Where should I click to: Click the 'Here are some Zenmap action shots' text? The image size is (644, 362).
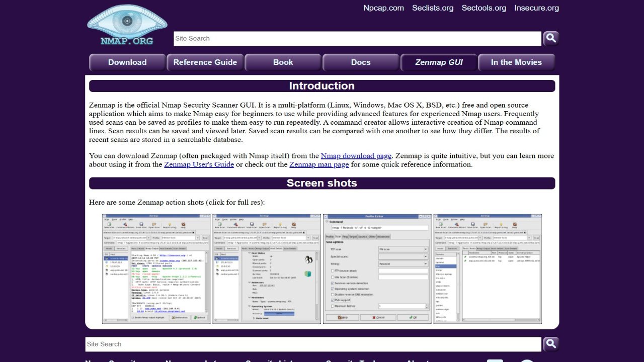(x=177, y=202)
